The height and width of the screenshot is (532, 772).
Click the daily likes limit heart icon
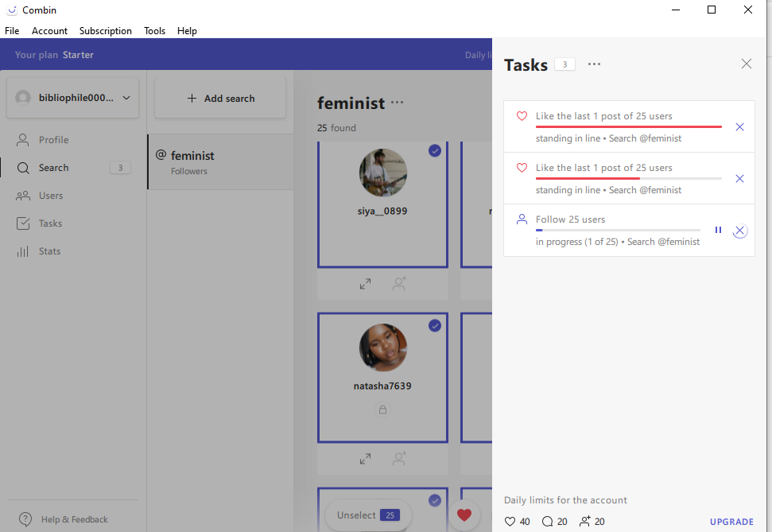point(510,522)
